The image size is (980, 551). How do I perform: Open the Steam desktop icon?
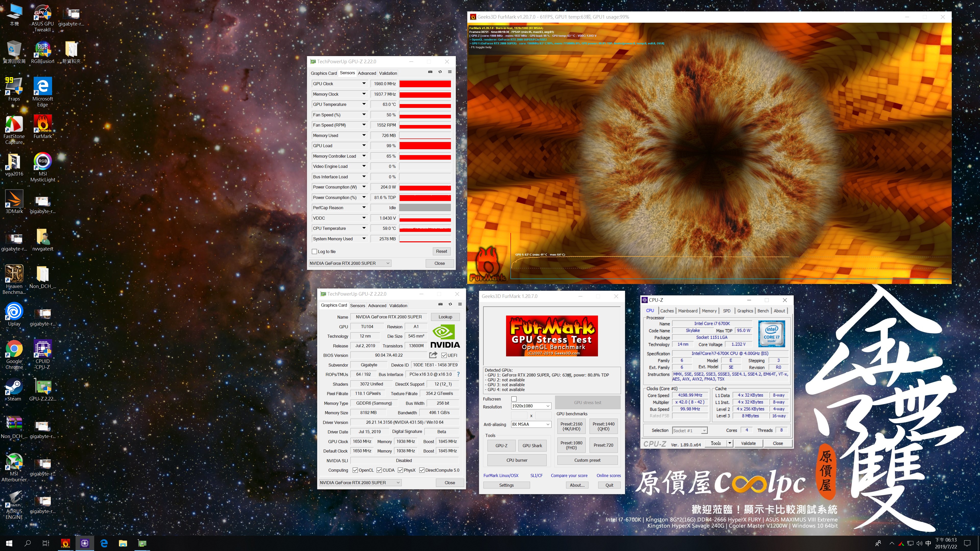click(x=14, y=389)
